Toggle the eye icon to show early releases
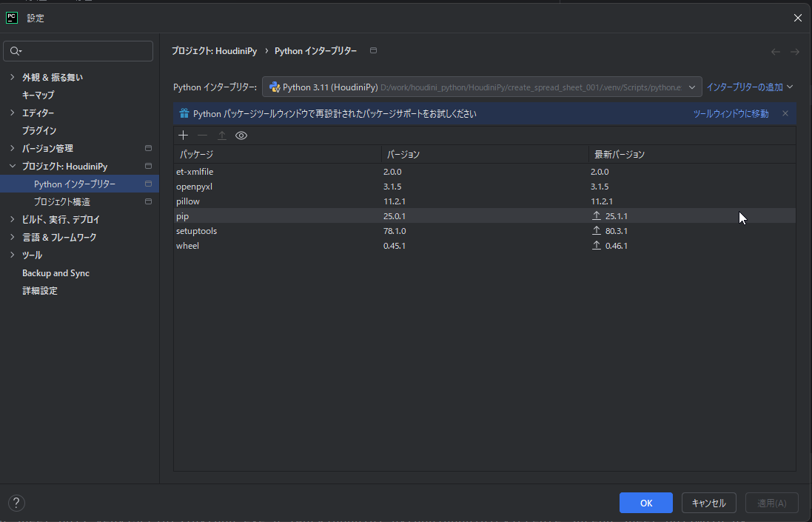 tap(241, 135)
